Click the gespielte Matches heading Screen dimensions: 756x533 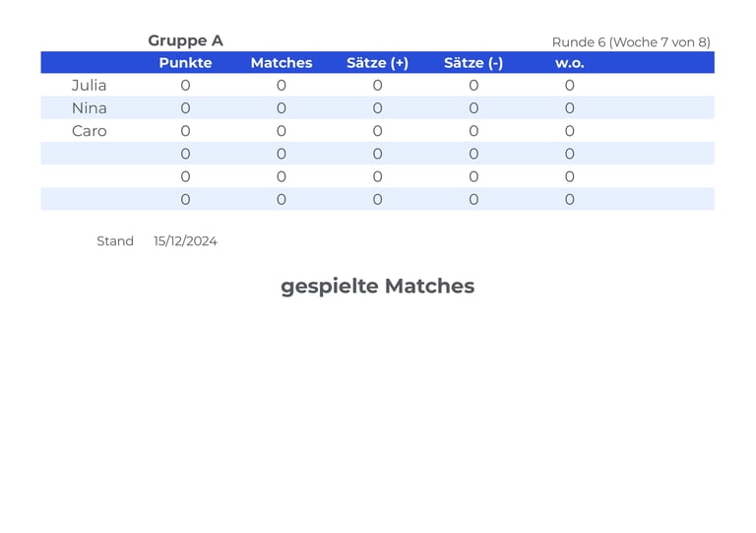coord(378,286)
